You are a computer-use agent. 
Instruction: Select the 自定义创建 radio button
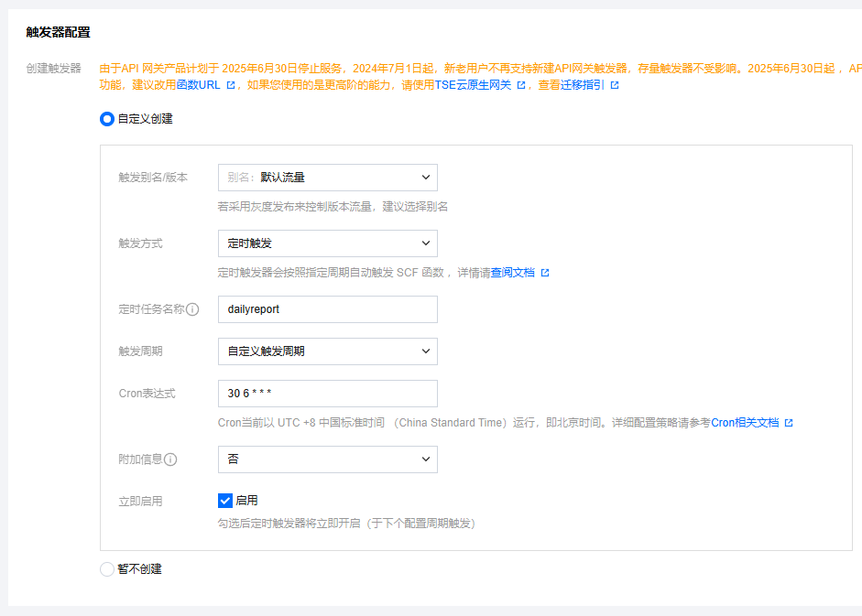pyautogui.click(x=106, y=119)
